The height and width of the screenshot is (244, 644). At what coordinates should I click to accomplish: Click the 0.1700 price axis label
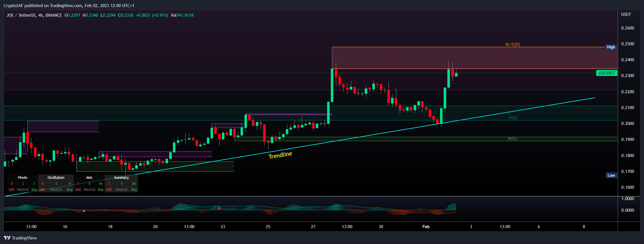(628, 171)
